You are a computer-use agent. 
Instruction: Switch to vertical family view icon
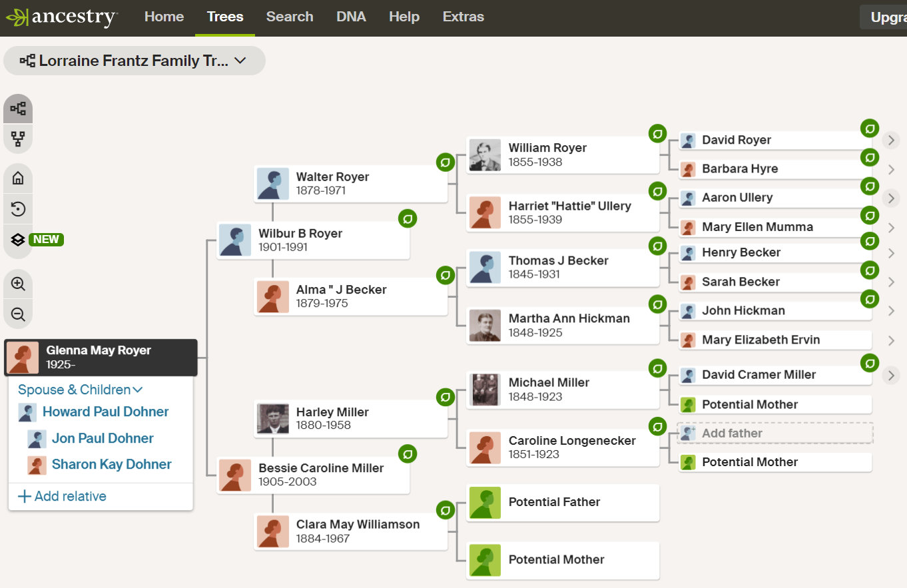point(18,139)
